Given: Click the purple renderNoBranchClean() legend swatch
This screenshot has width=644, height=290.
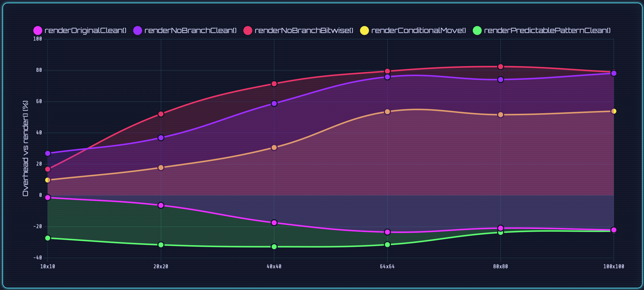Looking at the screenshot, I should 138,30.
